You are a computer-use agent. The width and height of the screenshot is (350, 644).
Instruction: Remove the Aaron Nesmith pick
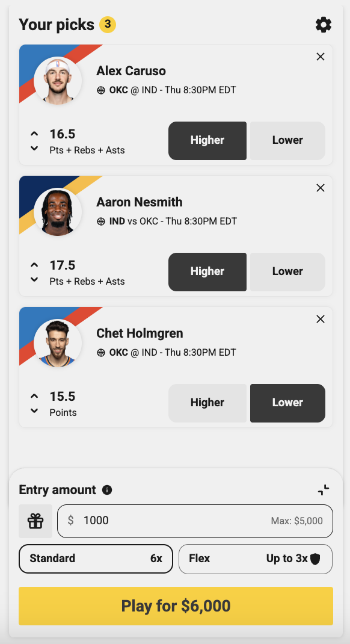(321, 188)
